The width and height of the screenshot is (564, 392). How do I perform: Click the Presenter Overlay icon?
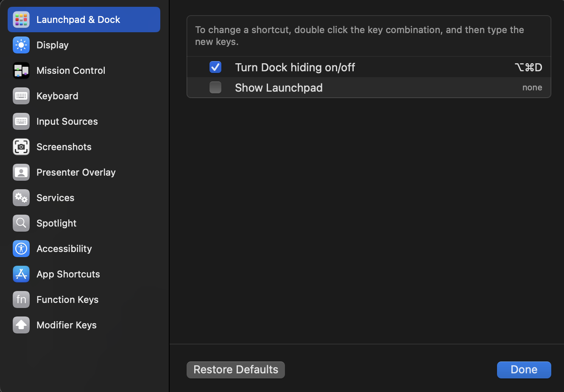[x=21, y=172]
